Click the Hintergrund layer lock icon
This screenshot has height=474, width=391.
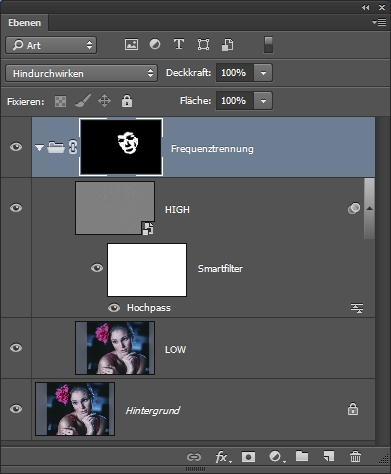(x=353, y=409)
